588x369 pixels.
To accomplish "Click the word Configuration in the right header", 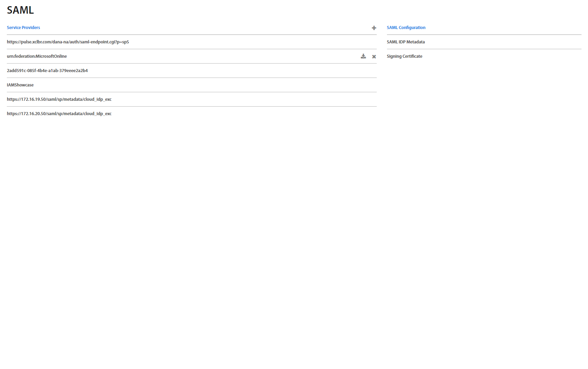I will coord(412,28).
